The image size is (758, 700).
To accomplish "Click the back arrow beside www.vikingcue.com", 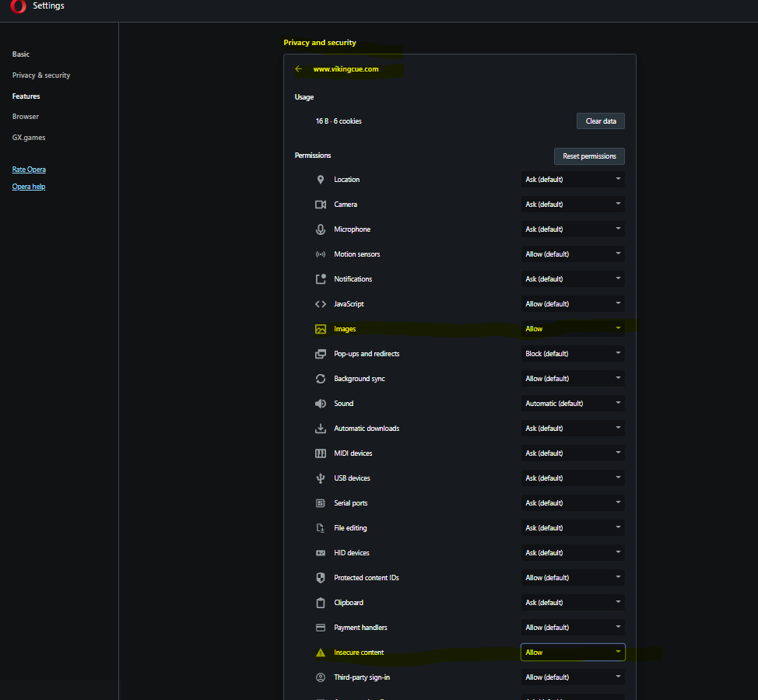I will 299,69.
